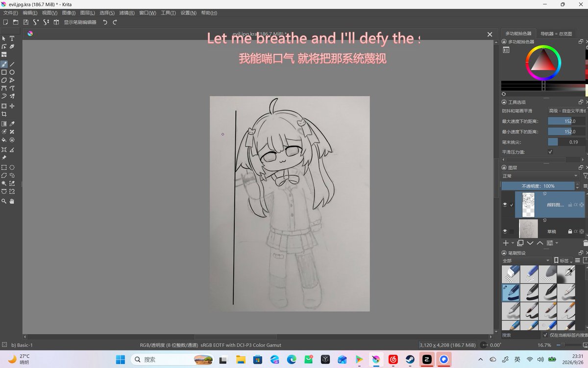Click the Undo arrow in the toolbar
Viewport: 588px width, 368px height.
[105, 22]
